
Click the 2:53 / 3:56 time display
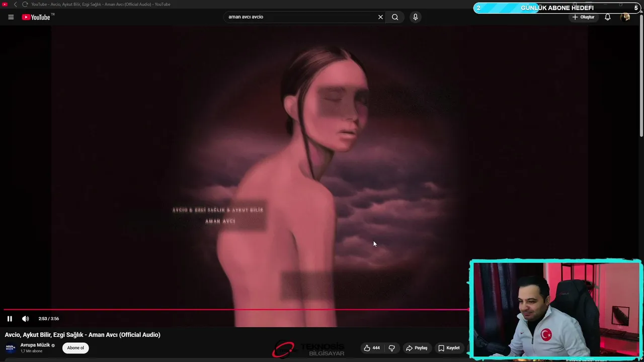click(49, 319)
